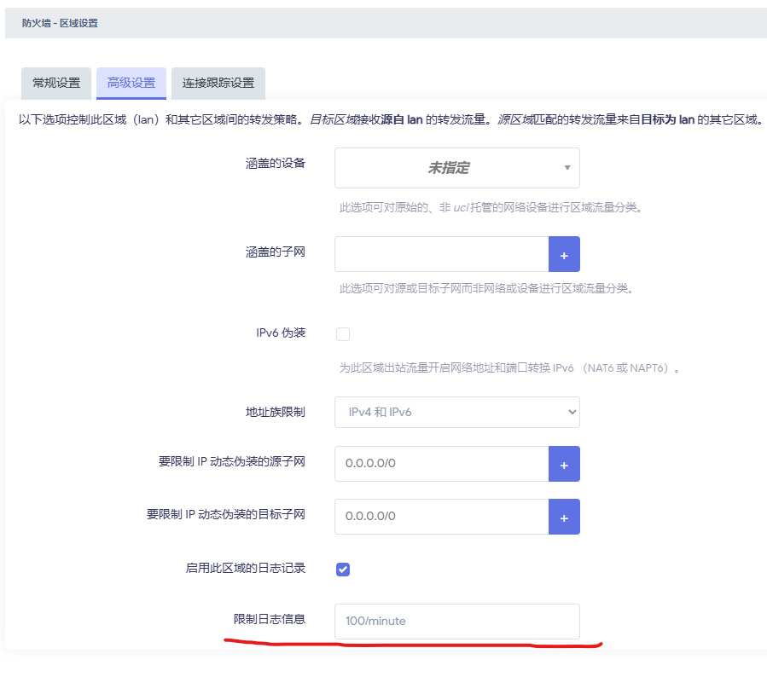Click the caret arrow in 涵盖的设备 selector
767x700 pixels.
[x=567, y=168]
